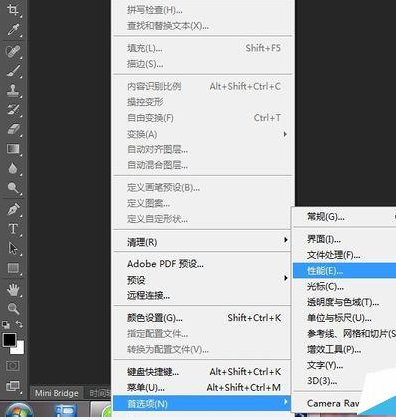Click the black foreground color swatch

[9, 340]
